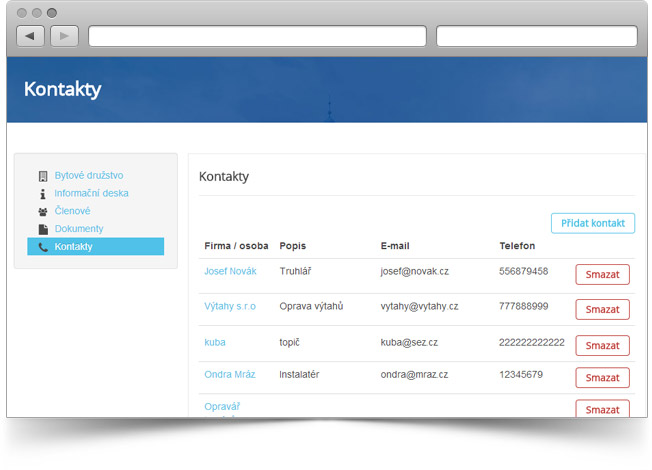
Task: Delete the Ondra Mráz entry
Action: (x=602, y=378)
